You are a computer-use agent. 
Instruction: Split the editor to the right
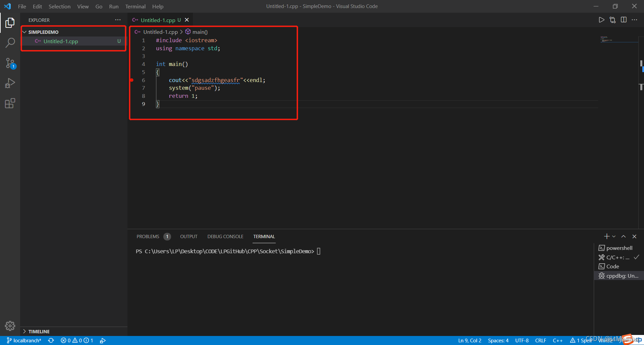[x=624, y=20]
